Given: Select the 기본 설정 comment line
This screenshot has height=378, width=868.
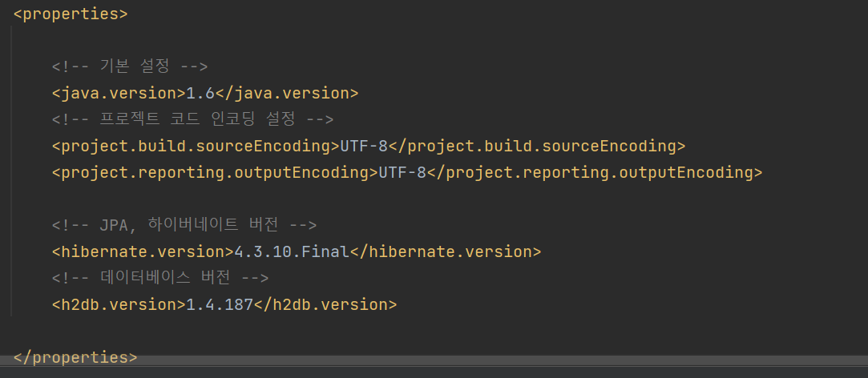Looking at the screenshot, I should click(130, 66).
